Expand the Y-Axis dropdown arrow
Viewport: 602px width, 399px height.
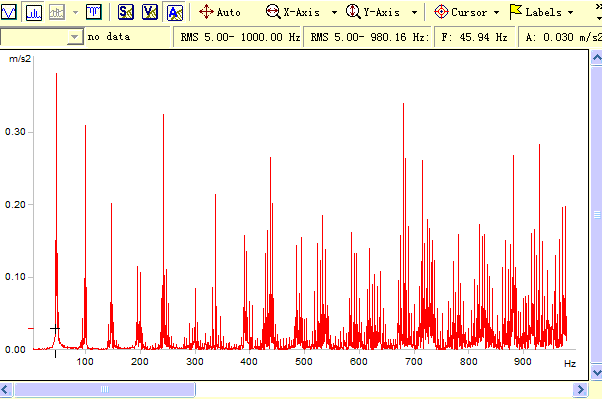point(414,13)
